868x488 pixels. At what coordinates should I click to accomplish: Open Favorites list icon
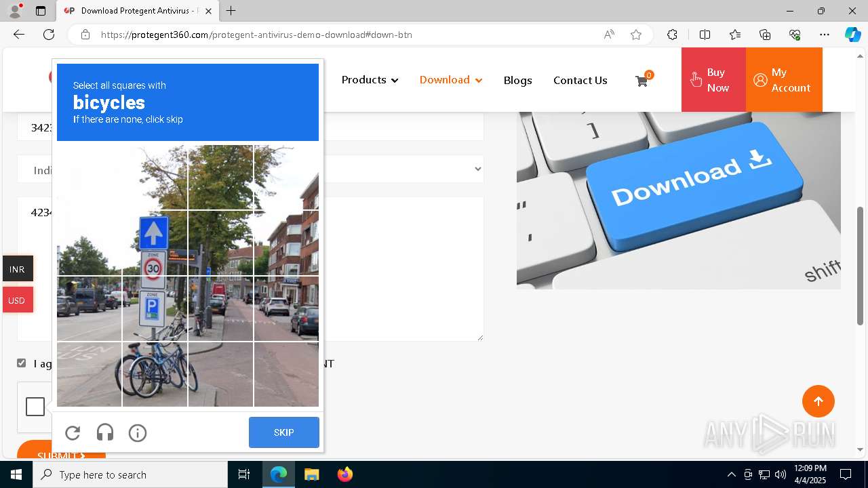pos(735,35)
